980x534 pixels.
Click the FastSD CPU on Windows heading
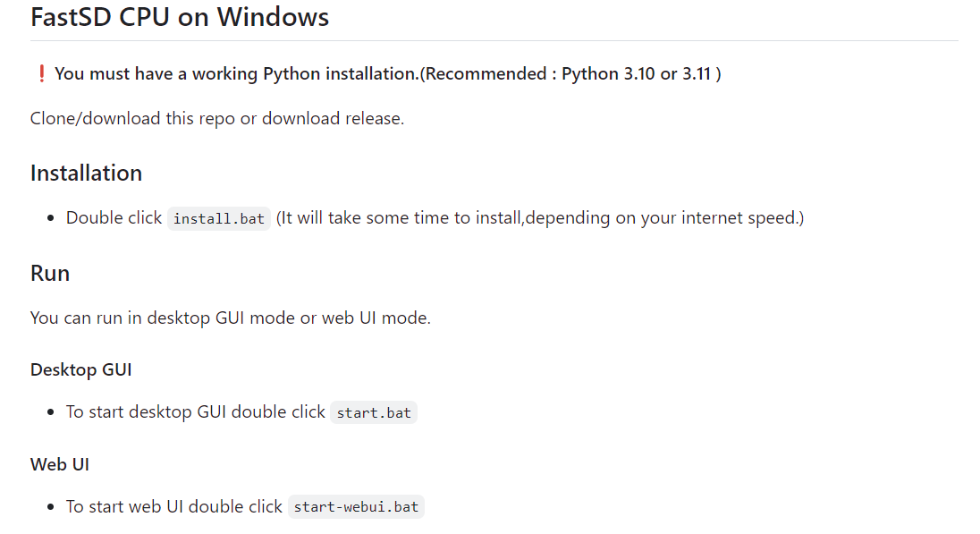[x=180, y=17]
